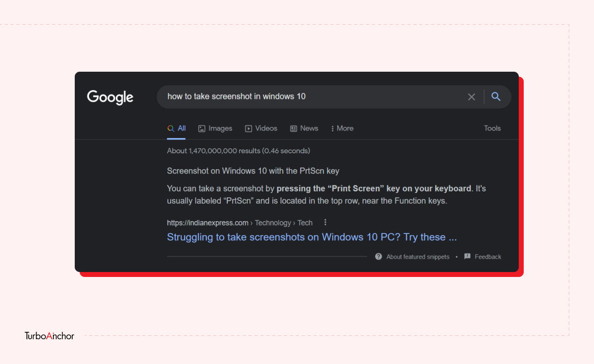Click the question mark help icon

[x=379, y=257]
